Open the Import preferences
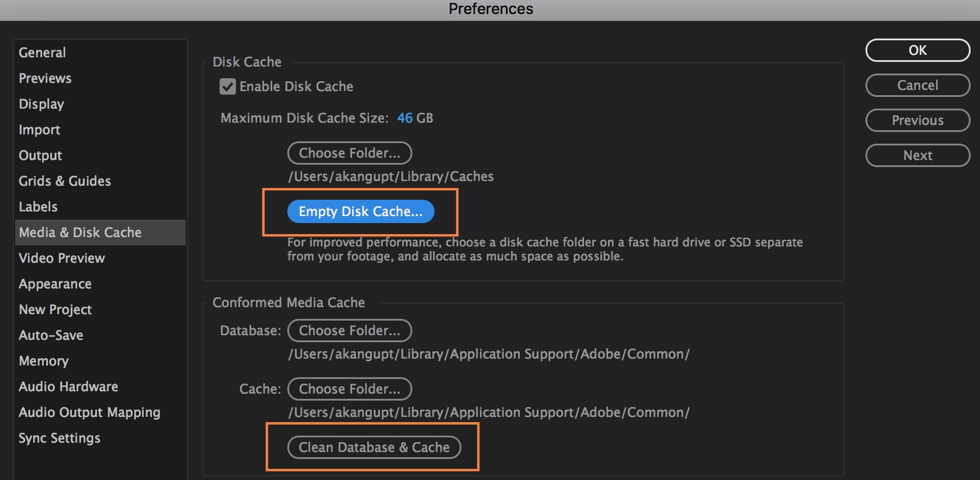Image resolution: width=980 pixels, height=480 pixels. [x=39, y=130]
